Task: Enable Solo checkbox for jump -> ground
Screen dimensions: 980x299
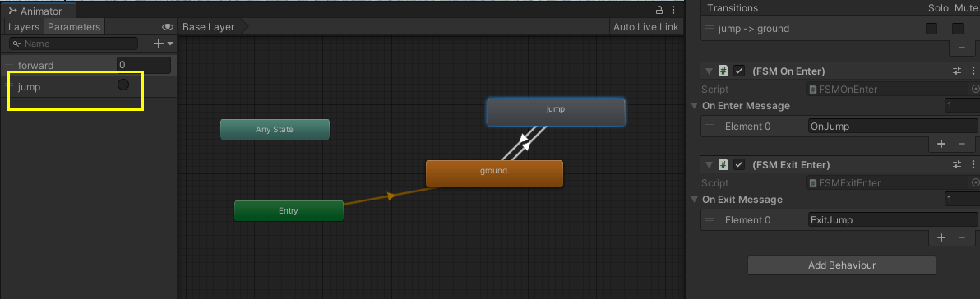Action: pyautogui.click(x=931, y=29)
